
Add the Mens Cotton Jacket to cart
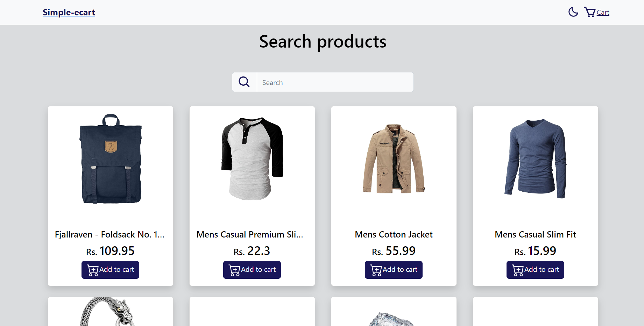(393, 270)
